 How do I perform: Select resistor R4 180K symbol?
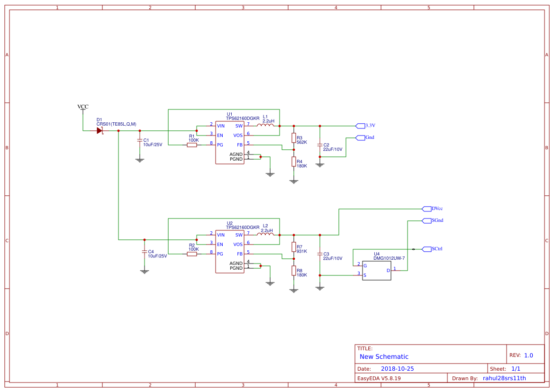(294, 162)
